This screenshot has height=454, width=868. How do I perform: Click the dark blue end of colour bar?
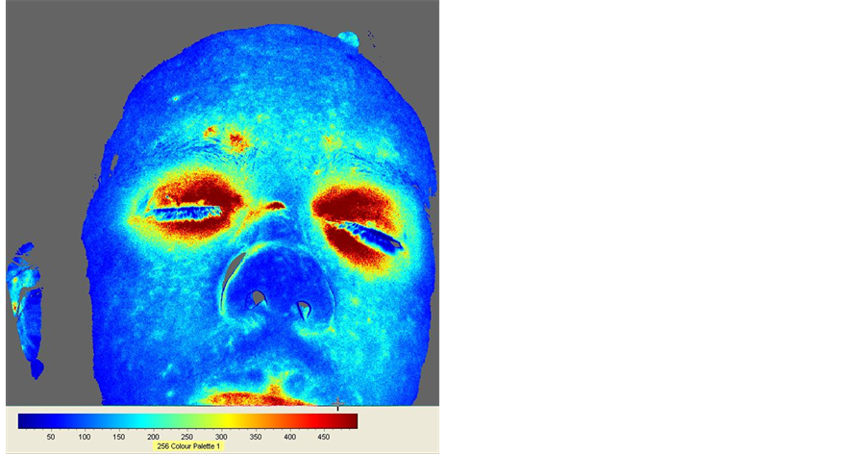pos(25,420)
